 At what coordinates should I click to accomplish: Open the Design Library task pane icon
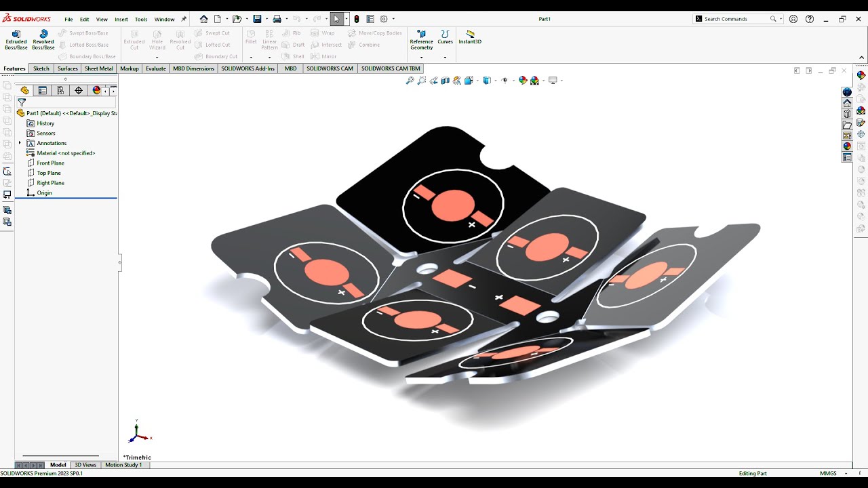[x=847, y=114]
